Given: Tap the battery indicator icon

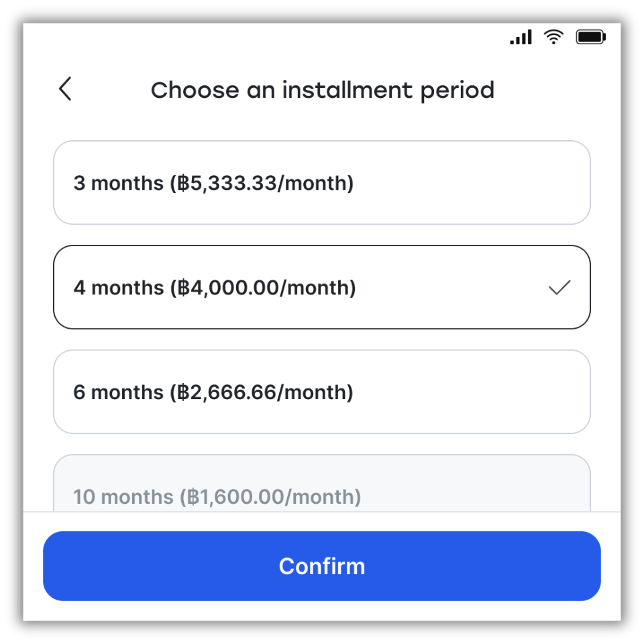Looking at the screenshot, I should [590, 37].
